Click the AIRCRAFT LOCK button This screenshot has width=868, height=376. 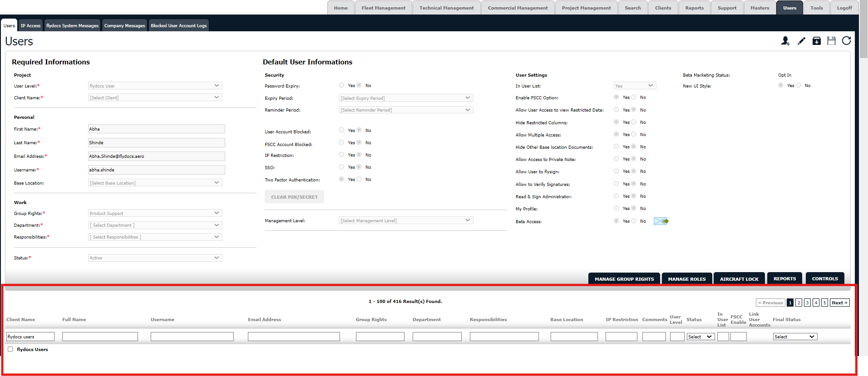[739, 278]
